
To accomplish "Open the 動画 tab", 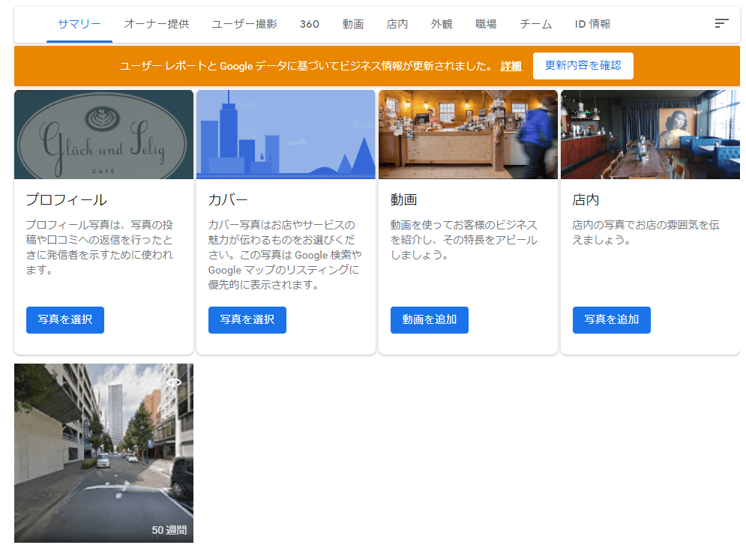I will tap(353, 23).
